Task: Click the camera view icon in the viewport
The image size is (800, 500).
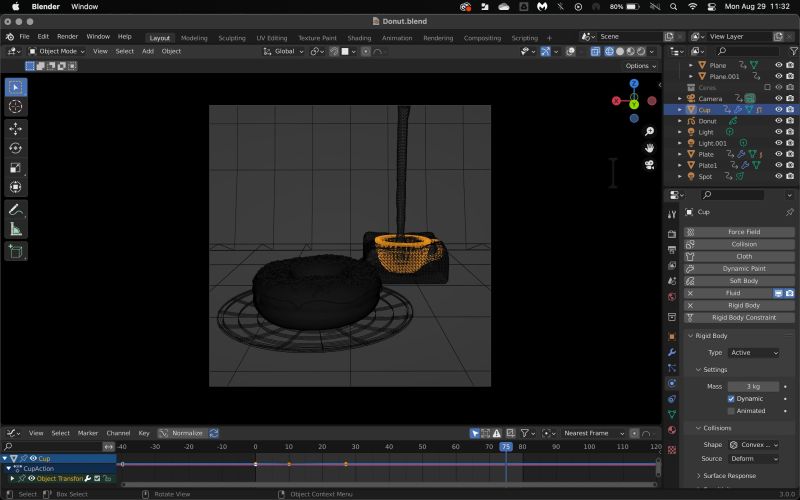Action: tap(649, 165)
